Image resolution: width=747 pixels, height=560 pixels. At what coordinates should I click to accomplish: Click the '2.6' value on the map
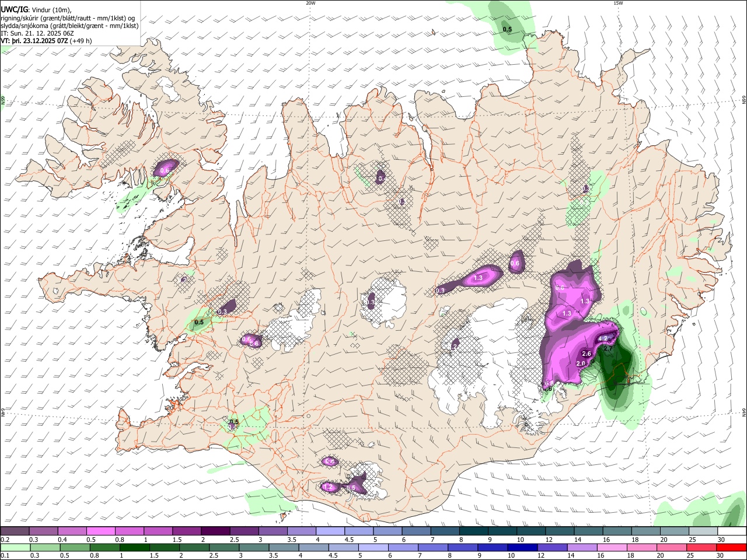point(587,354)
